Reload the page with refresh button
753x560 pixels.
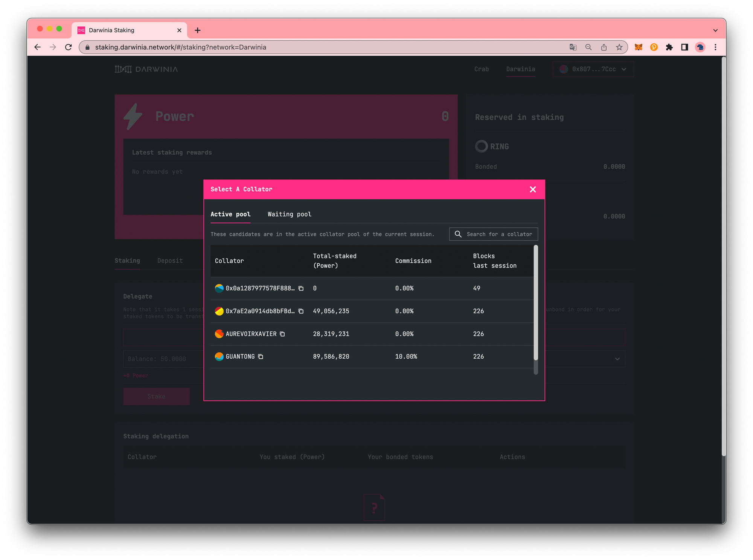click(69, 47)
